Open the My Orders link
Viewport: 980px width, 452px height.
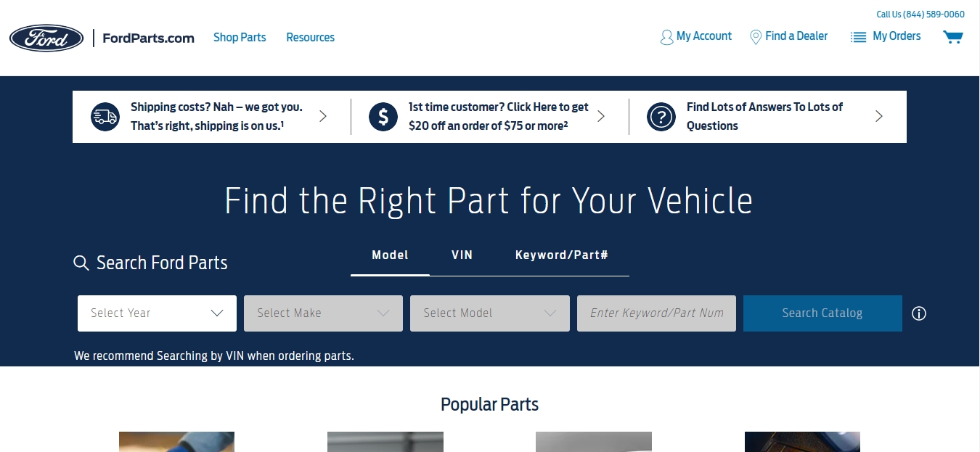tap(897, 36)
